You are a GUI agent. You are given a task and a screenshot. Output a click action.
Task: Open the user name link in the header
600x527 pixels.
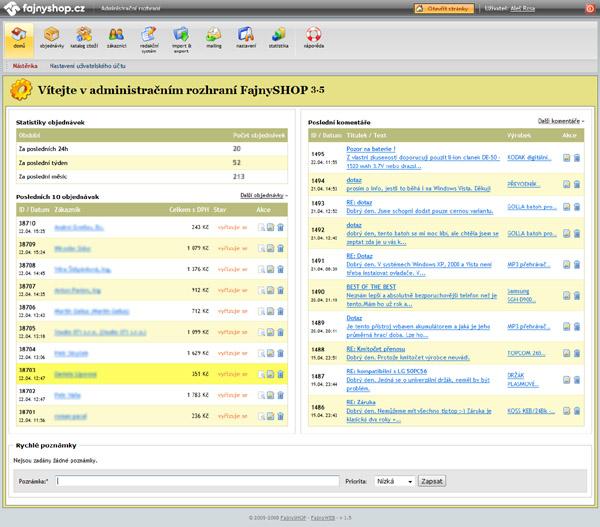(522, 8)
